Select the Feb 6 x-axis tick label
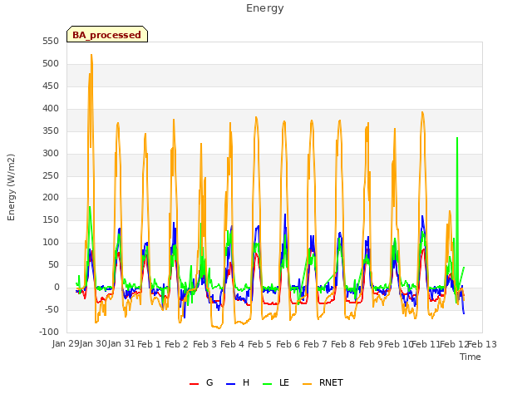Screen dimensions: 532x399 pos(288,344)
